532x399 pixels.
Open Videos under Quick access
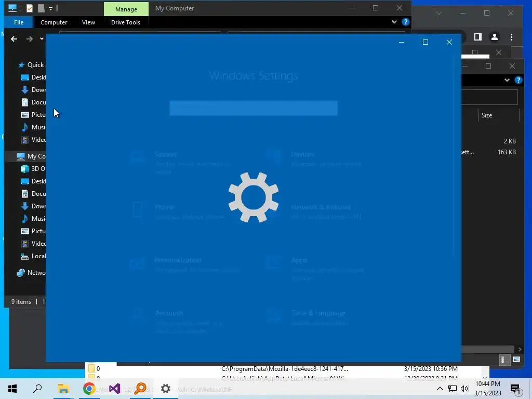[33, 140]
